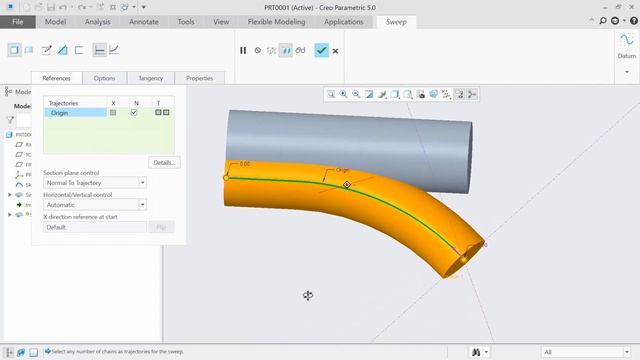The width and height of the screenshot is (640, 360).
Task: Toggle the perspective view icon
Action: (x=433, y=94)
